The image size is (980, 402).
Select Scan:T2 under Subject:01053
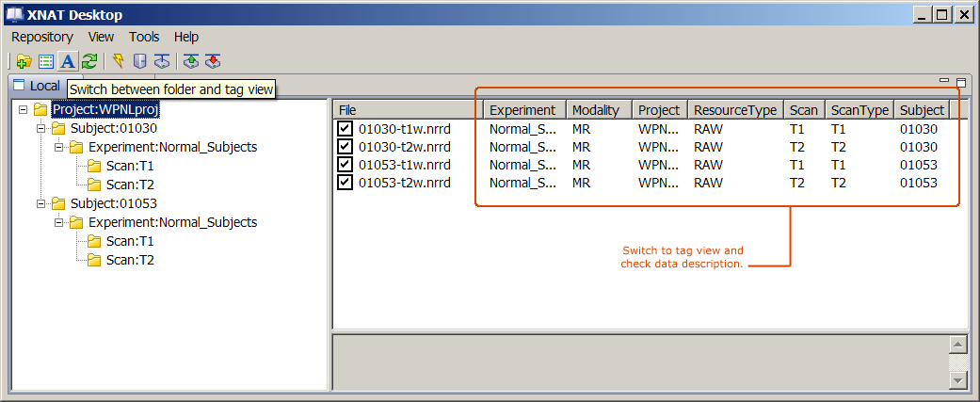point(129,260)
